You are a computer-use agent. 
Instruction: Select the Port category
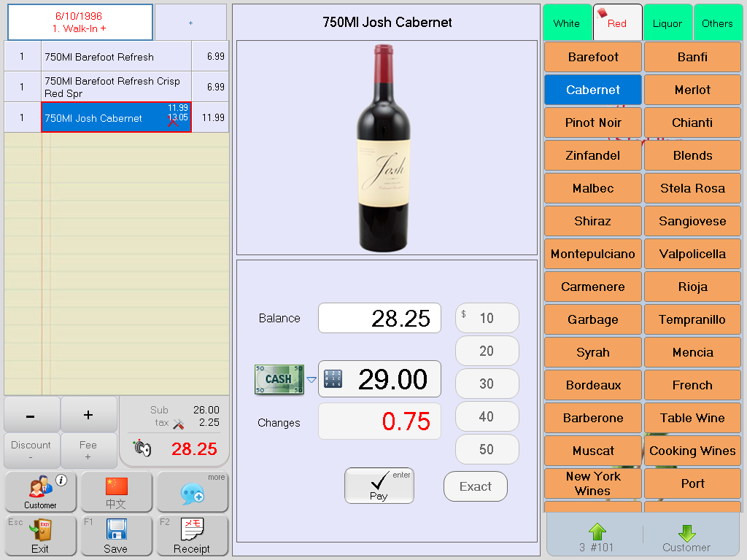pos(692,483)
